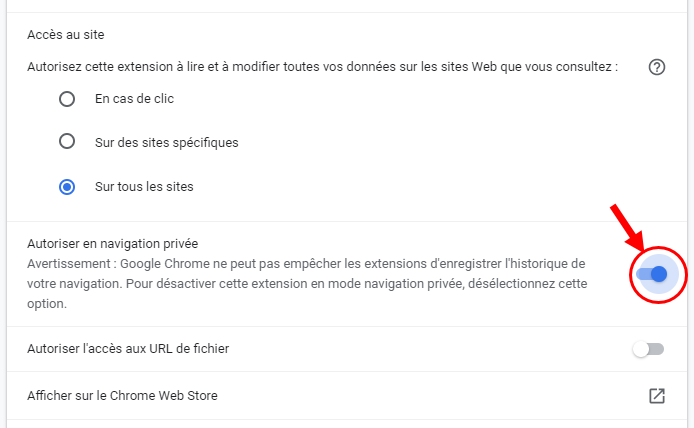Click the "Sur des sites spécifiques" label text
Viewport: 694px width, 428px height.
[166, 142]
